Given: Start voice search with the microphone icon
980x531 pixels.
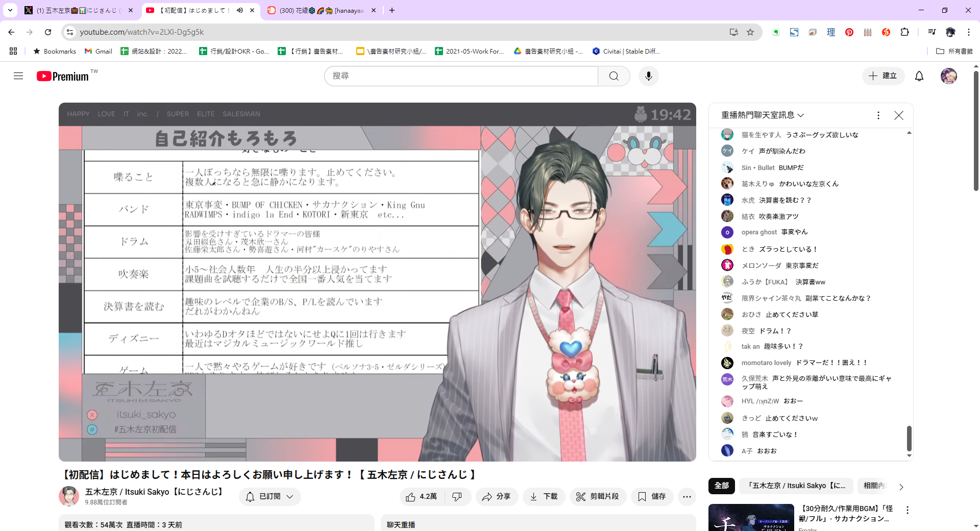Looking at the screenshot, I should [648, 76].
